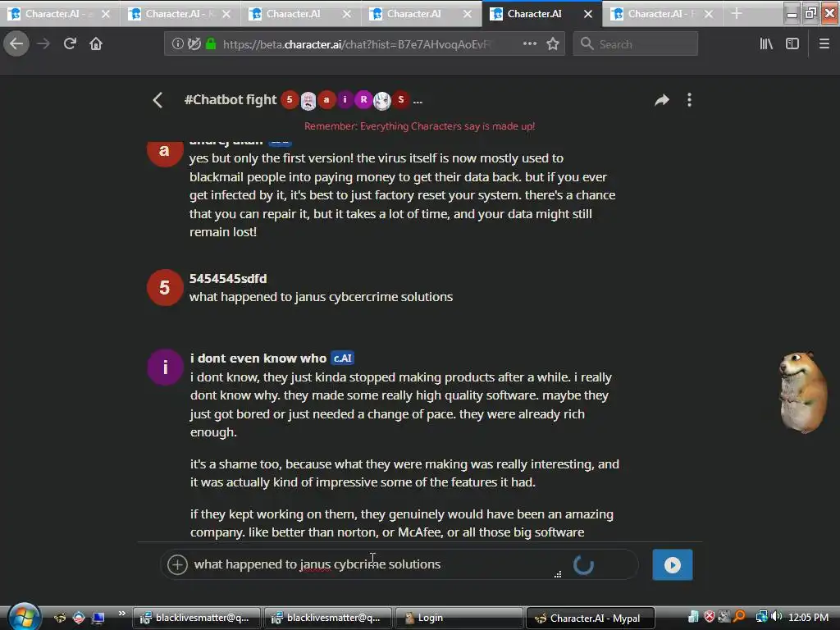Open Firefox hamburger menu
The width and height of the screenshot is (840, 630).
click(824, 44)
